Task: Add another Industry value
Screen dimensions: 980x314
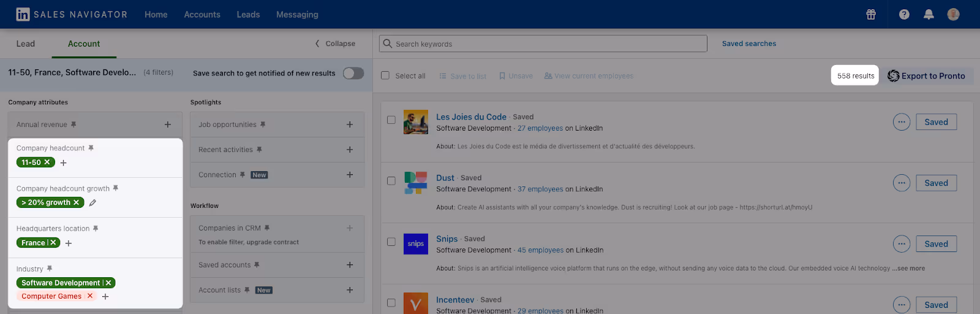Action: pyautogui.click(x=105, y=297)
